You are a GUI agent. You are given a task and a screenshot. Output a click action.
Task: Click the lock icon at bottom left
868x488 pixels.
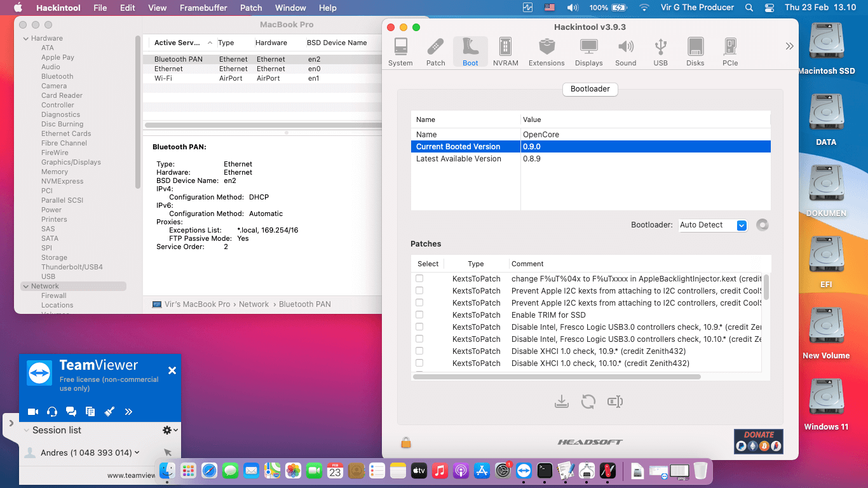(x=405, y=442)
